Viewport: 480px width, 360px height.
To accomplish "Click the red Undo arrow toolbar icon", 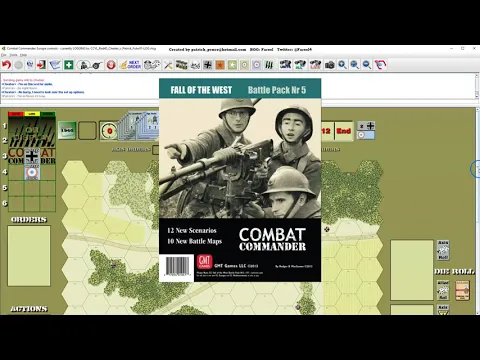I will click(x=6, y=65).
